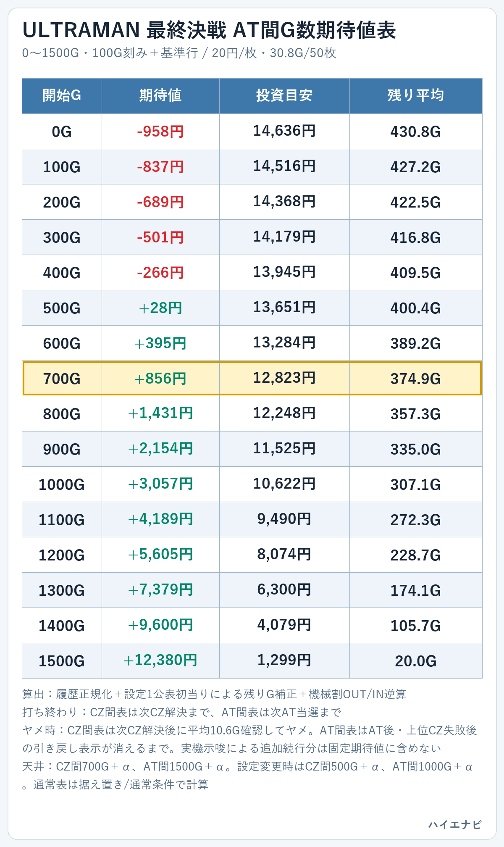Screen dimensions: 504x847
Task: Click the 14,516円 cell
Action: point(284,167)
